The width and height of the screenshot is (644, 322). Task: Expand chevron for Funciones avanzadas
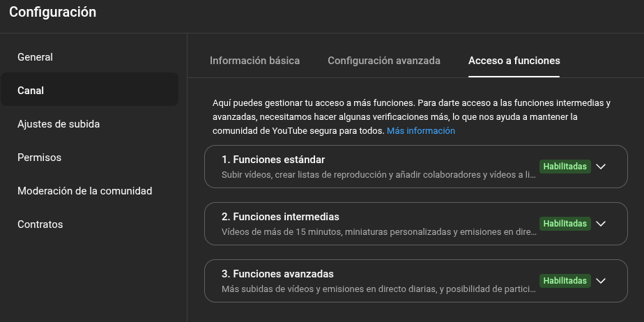[601, 280]
